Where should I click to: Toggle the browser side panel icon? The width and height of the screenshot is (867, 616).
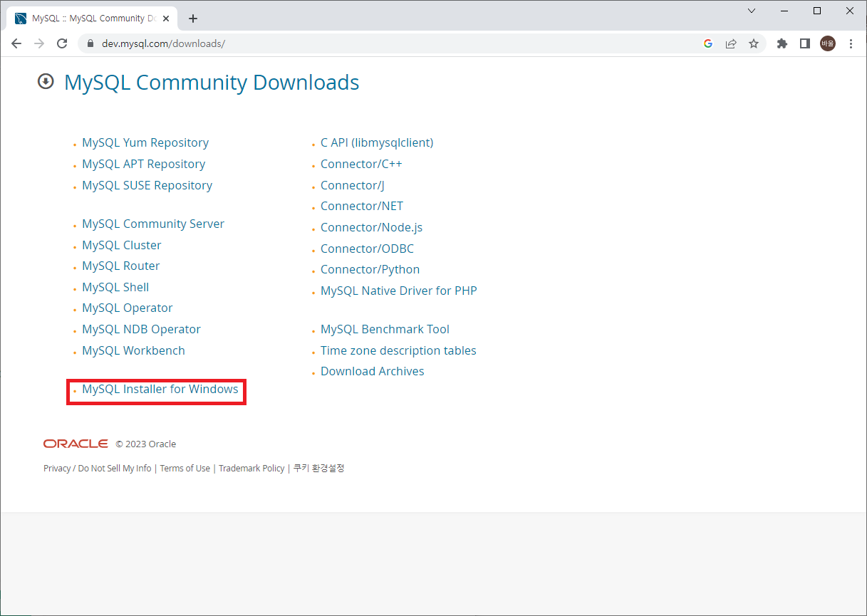tap(805, 43)
